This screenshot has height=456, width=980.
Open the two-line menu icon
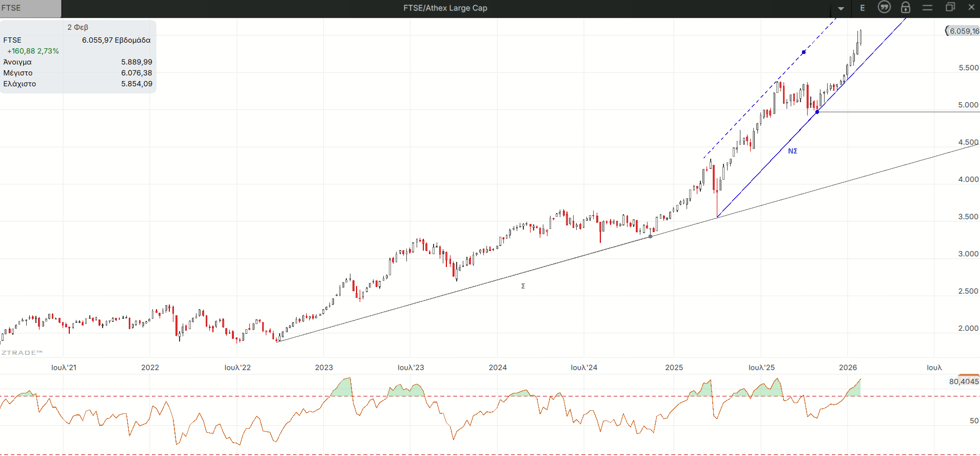pos(927,7)
